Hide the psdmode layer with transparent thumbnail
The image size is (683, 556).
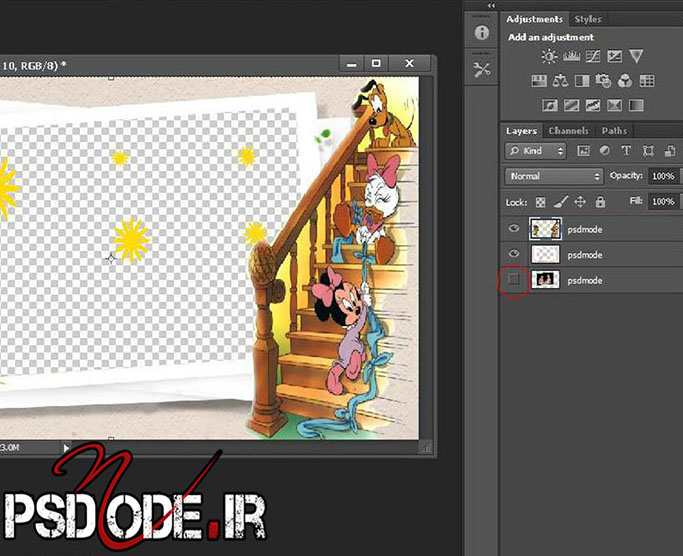(514, 254)
